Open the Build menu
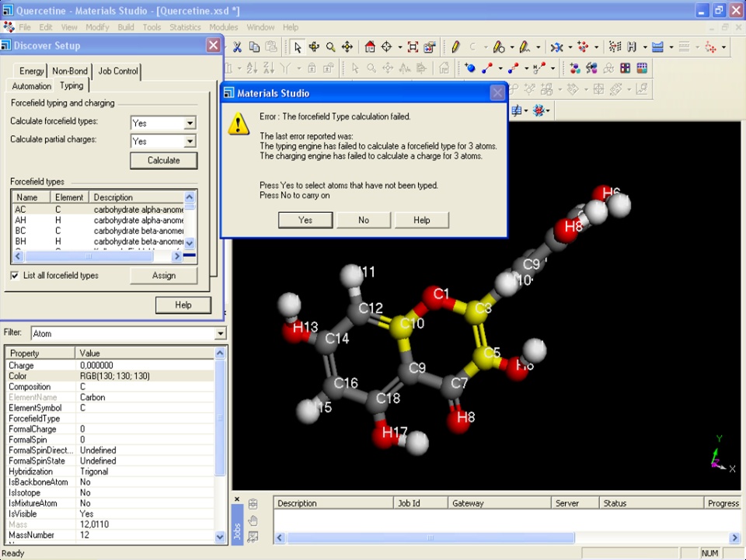The height and width of the screenshot is (560, 746). point(126,27)
